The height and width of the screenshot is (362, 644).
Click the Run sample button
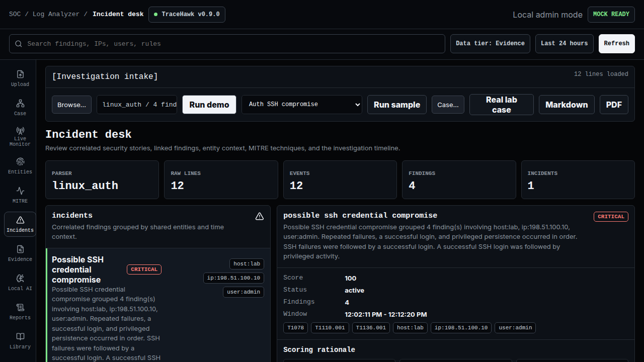tap(397, 105)
